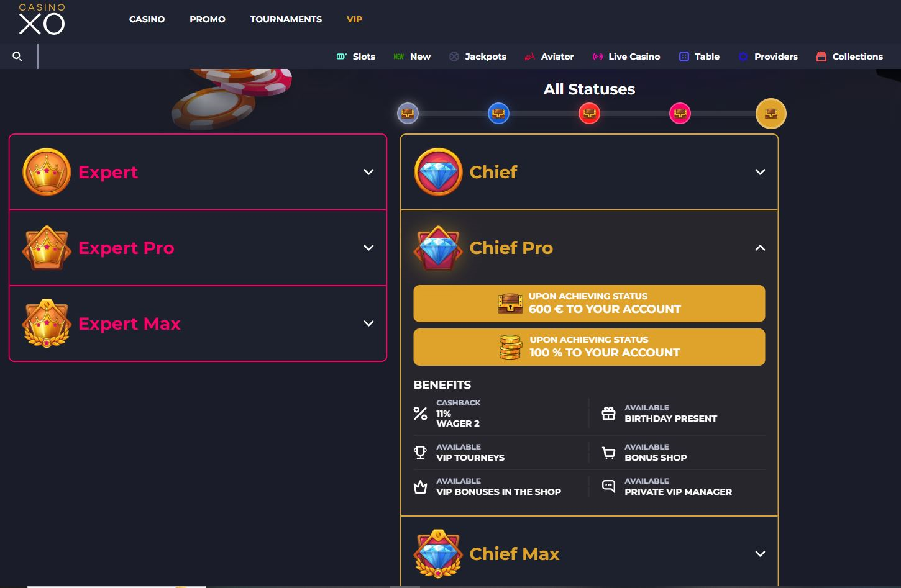Click the 600 € to your account banner
The height and width of the screenshot is (588, 901).
click(x=589, y=304)
